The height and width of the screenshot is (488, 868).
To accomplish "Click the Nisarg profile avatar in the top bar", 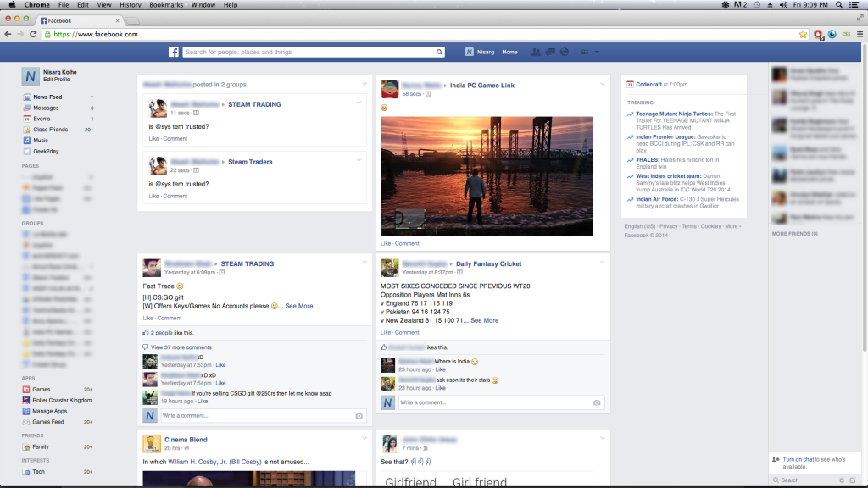I will pos(470,52).
